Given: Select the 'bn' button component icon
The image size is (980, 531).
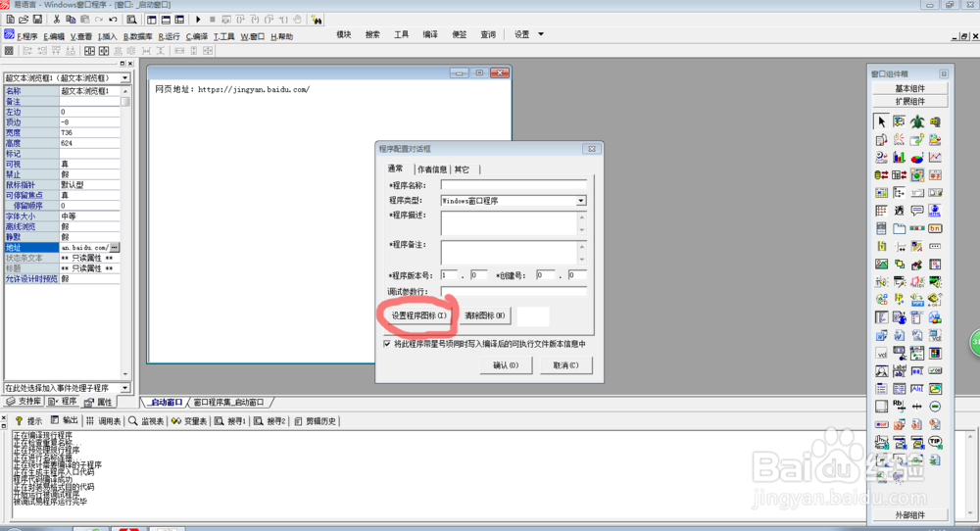Looking at the screenshot, I should point(935,228).
